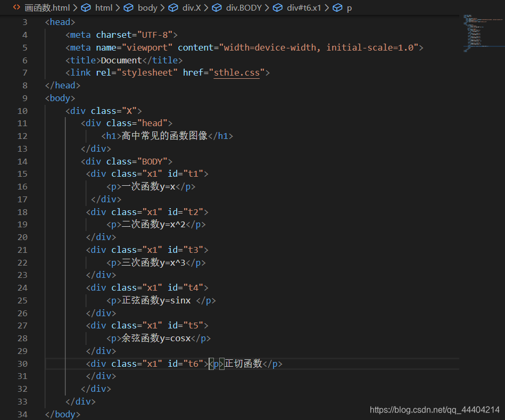The width and height of the screenshot is (505, 420).
Task: Expand chevron after div.X breadcrumb
Action: tap(206, 7)
